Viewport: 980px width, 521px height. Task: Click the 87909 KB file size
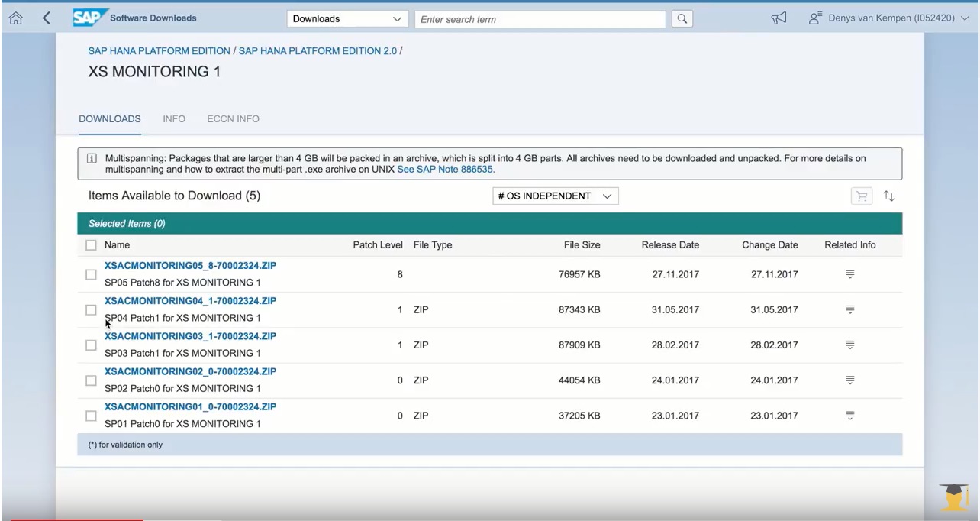579,345
